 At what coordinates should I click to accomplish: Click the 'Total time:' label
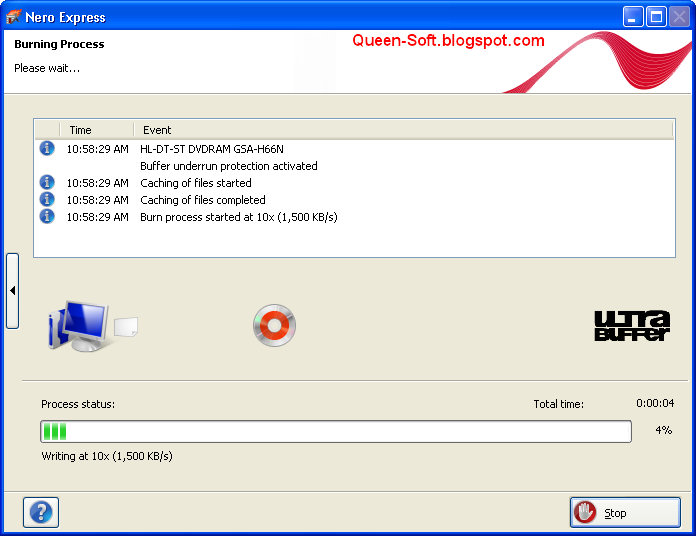[x=558, y=404]
